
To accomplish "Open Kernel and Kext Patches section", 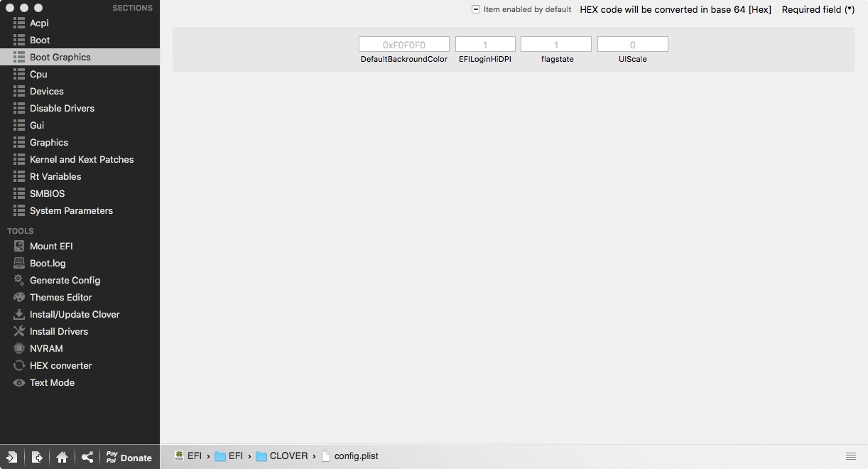I will tap(80, 159).
